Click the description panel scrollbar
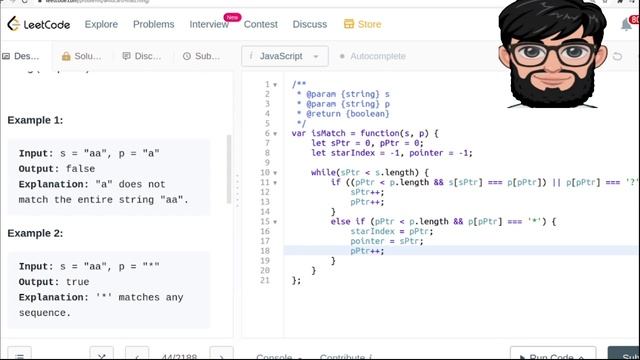Image resolution: width=640 pixels, height=360 pixels. (229, 169)
